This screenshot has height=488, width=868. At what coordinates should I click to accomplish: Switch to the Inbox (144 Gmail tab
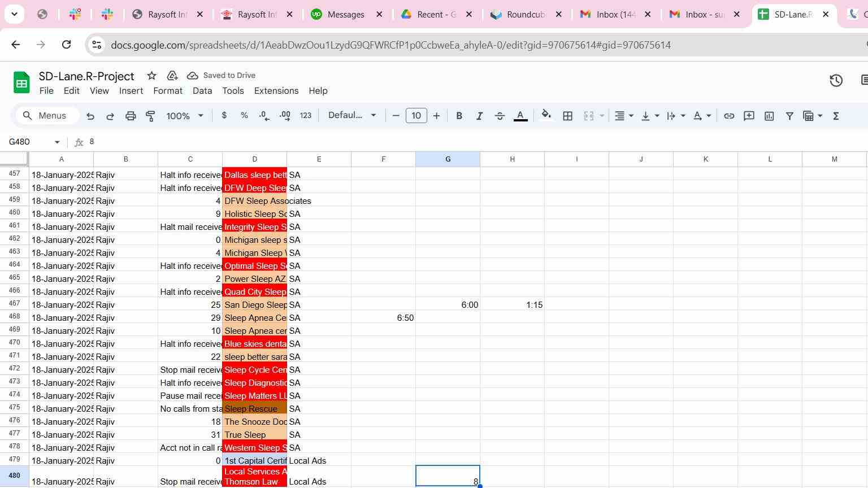click(x=615, y=15)
